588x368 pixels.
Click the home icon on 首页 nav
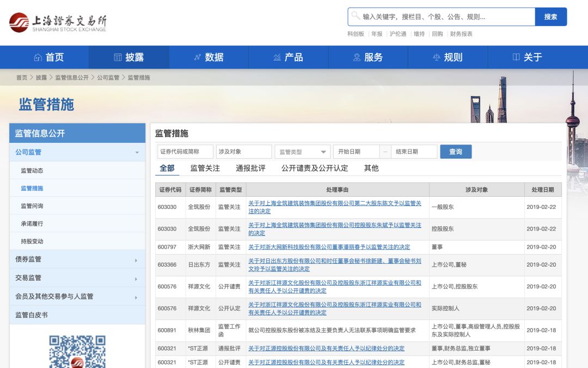[38, 57]
